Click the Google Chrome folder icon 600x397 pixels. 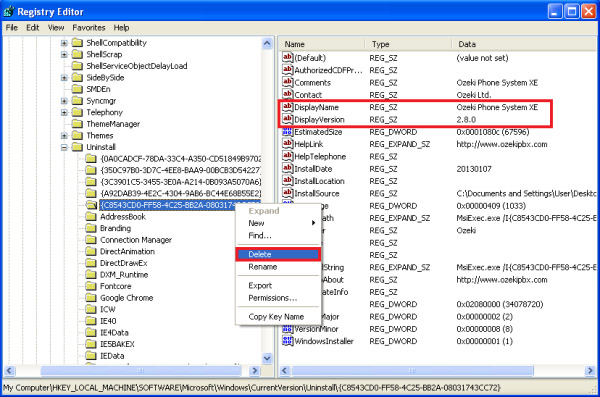(91, 298)
